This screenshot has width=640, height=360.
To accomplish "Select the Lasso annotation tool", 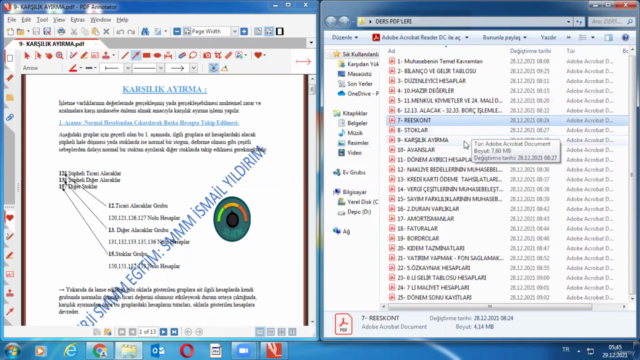I will click(193, 56).
